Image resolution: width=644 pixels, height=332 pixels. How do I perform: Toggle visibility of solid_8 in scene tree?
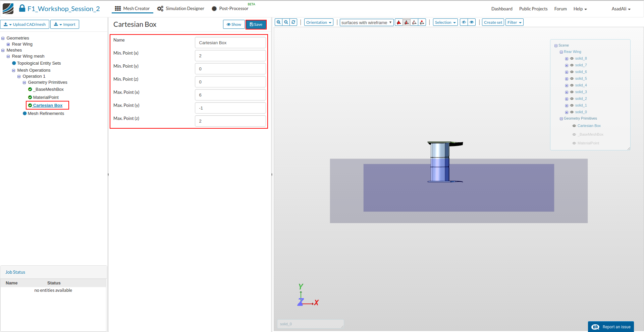tap(572, 59)
